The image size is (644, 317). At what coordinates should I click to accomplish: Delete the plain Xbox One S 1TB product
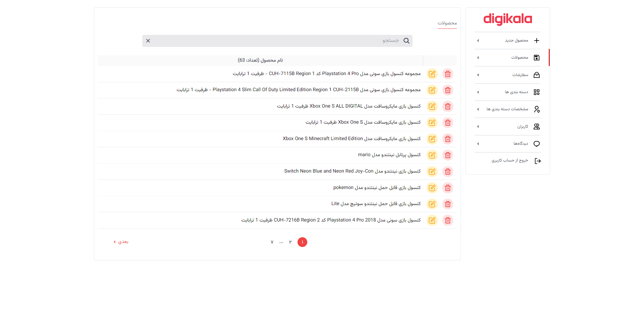[x=447, y=123]
